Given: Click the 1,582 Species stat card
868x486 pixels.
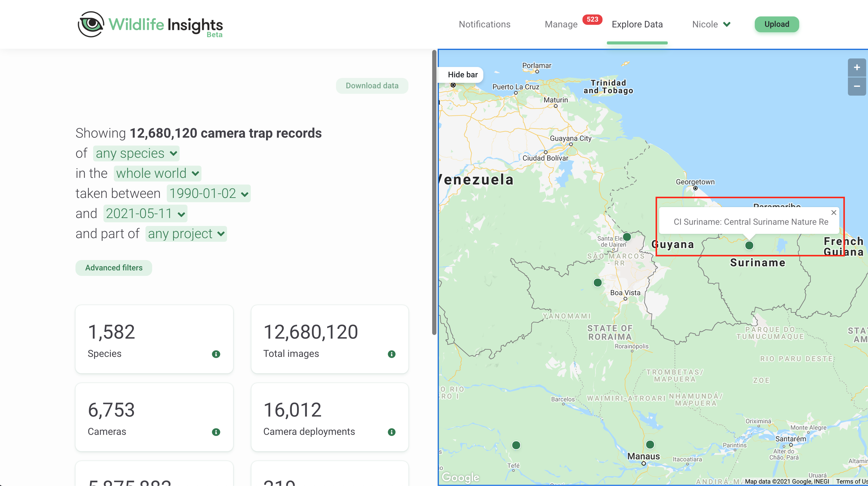Looking at the screenshot, I should point(154,340).
